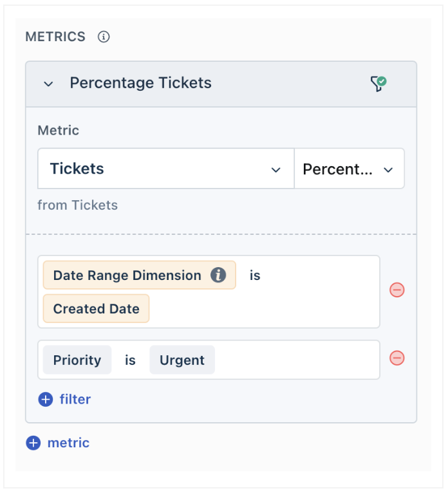Select the Date Range Dimension chip

(x=127, y=275)
